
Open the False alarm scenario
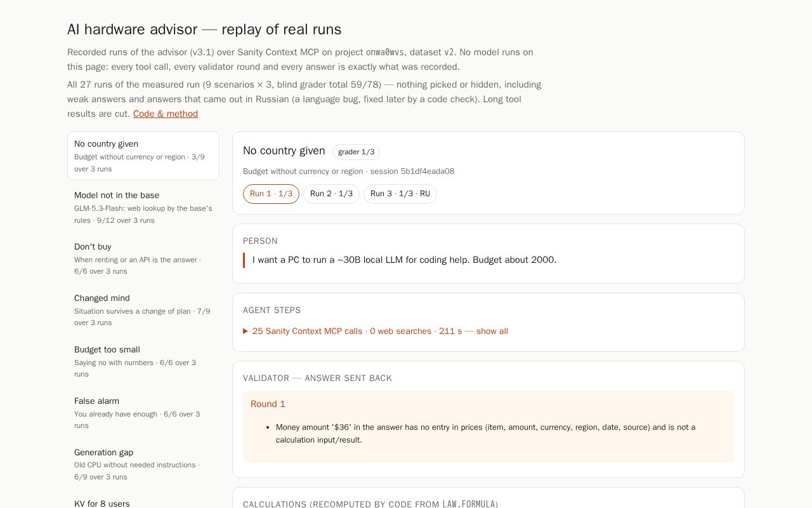(143, 413)
